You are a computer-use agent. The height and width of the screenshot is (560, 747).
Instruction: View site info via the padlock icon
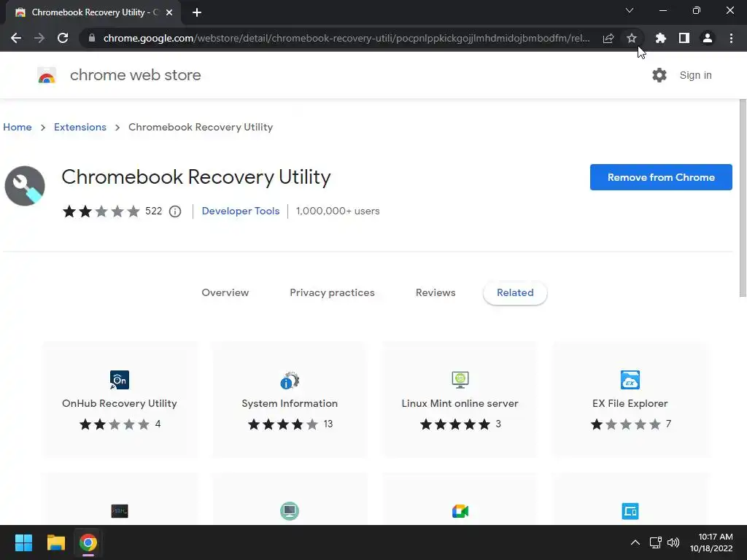(x=92, y=38)
